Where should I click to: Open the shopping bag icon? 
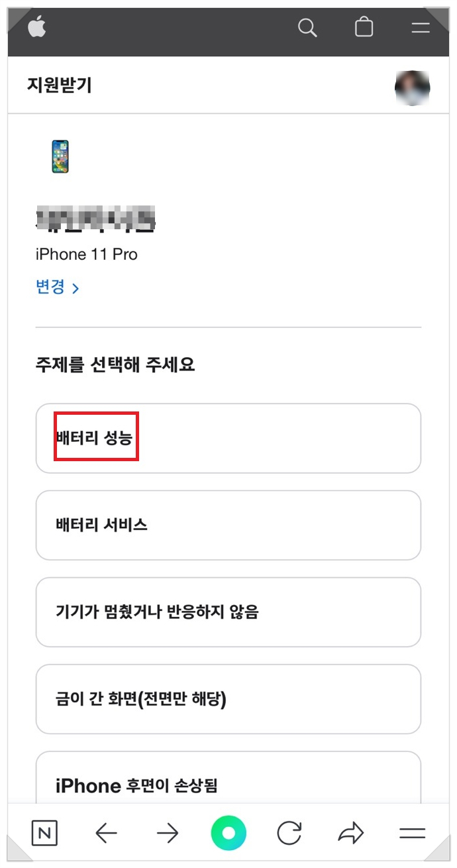pos(364,27)
